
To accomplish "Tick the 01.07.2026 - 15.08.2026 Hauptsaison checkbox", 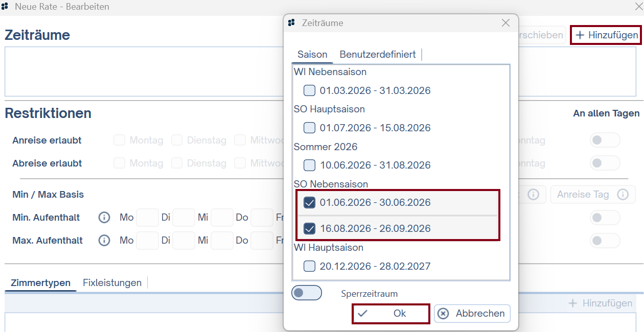I will tap(310, 128).
